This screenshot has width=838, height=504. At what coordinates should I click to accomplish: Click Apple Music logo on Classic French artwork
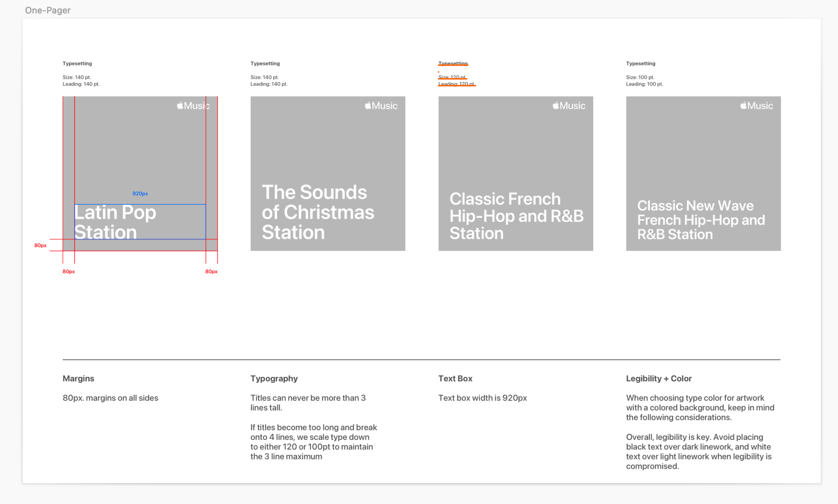569,106
